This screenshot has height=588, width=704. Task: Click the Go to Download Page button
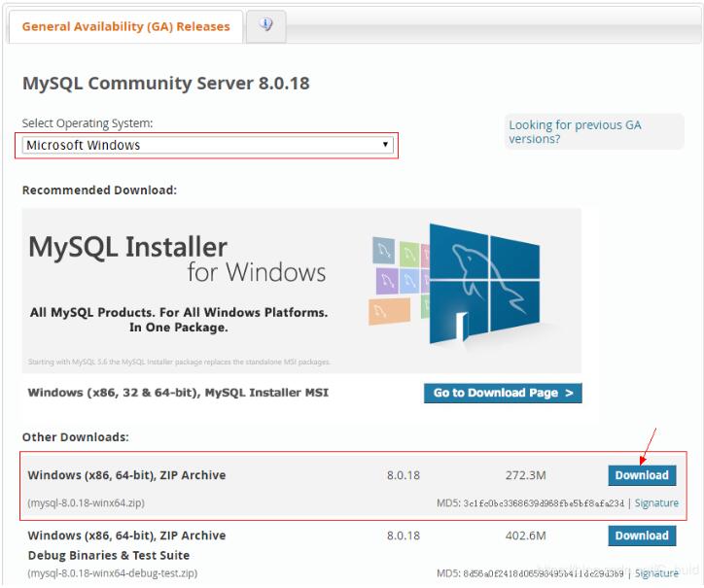coord(503,393)
